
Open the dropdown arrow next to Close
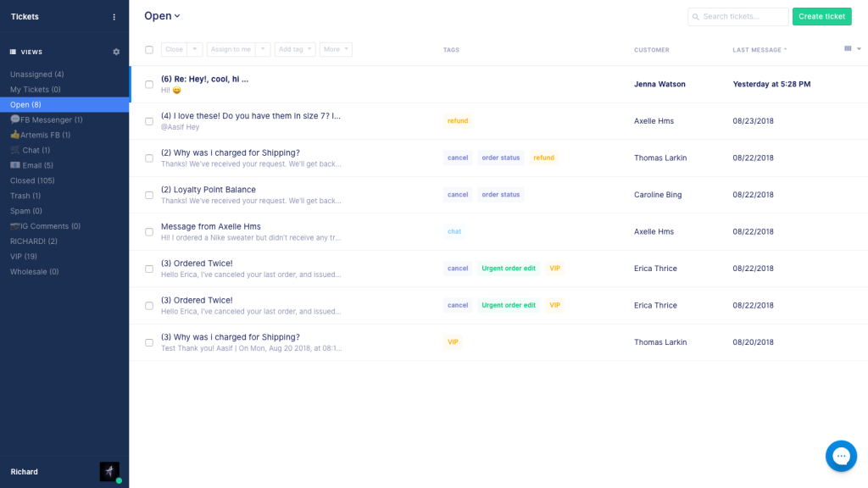point(195,49)
